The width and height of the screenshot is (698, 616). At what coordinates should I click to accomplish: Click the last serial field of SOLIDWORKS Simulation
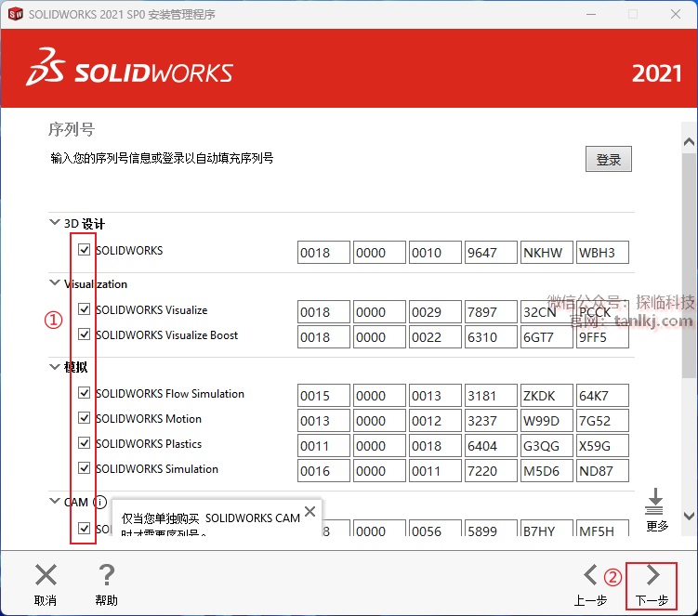pos(602,471)
